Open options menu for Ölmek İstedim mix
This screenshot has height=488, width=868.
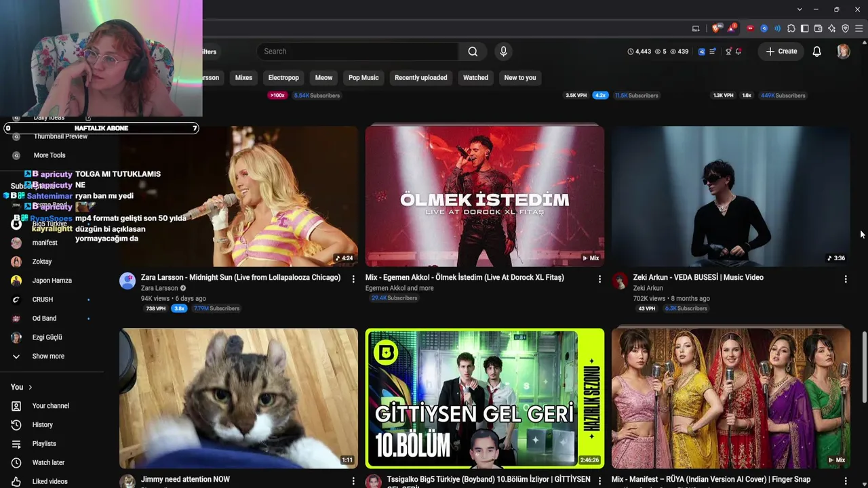click(x=599, y=279)
